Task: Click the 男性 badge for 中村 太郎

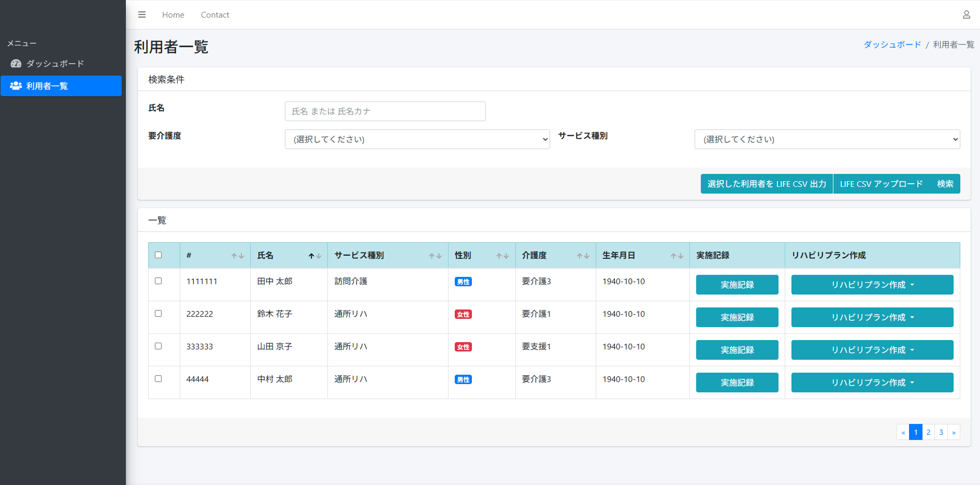Action: point(463,379)
